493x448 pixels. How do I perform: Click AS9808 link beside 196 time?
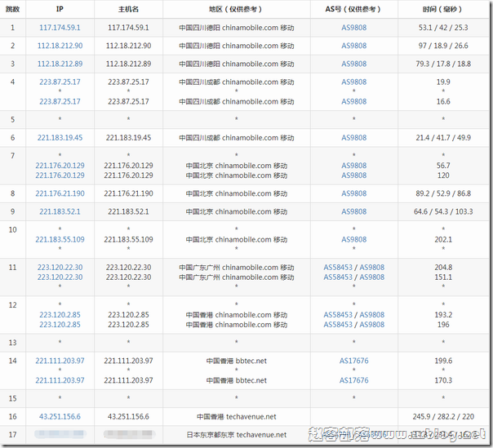(x=372, y=325)
